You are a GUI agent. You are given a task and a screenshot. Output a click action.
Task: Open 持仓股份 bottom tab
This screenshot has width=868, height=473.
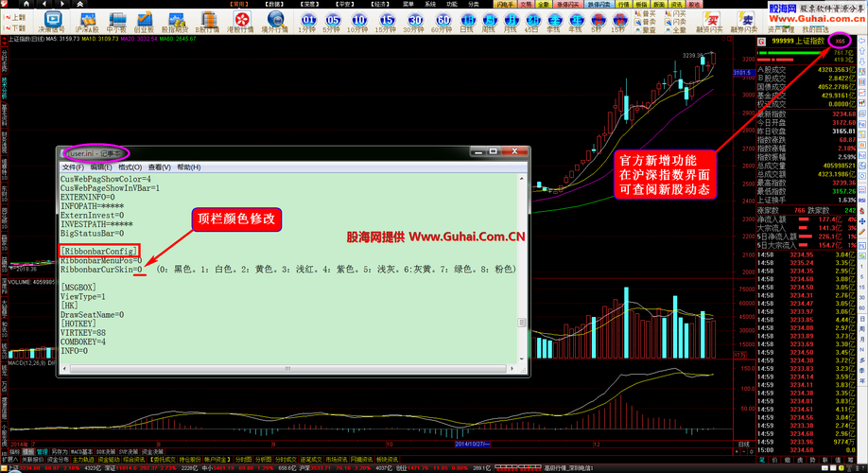click(x=189, y=460)
